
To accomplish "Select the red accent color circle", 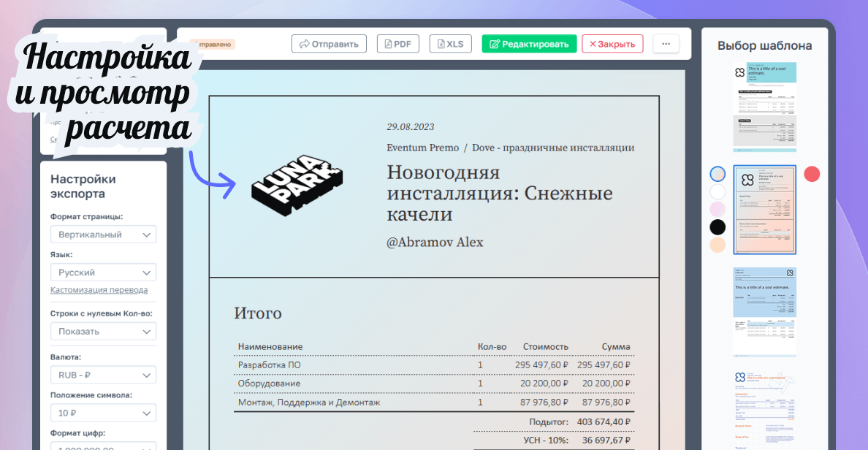I will click(x=812, y=174).
